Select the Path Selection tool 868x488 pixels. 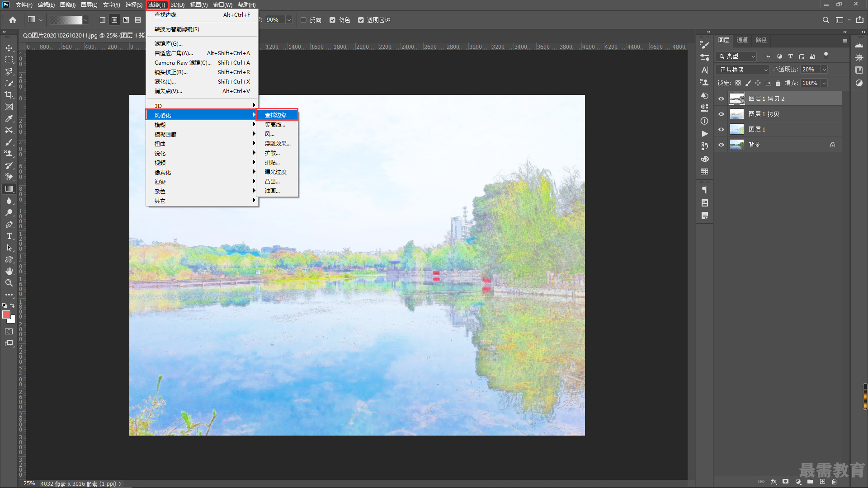[9, 248]
